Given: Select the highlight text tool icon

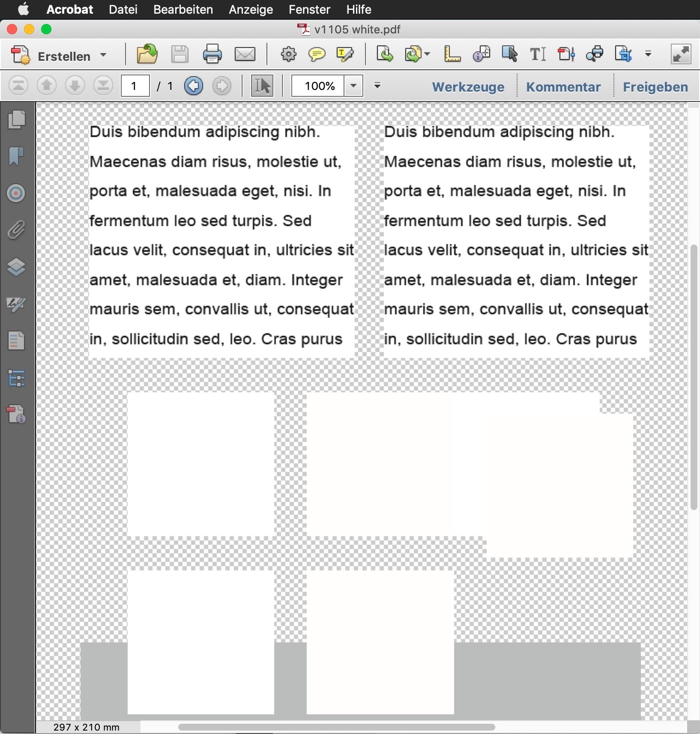Looking at the screenshot, I should tap(345, 54).
